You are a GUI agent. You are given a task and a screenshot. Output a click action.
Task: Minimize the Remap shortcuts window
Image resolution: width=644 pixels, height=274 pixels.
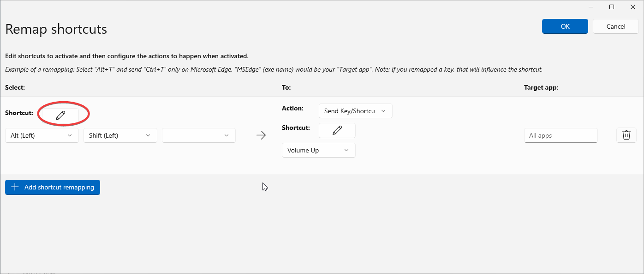[x=591, y=7]
